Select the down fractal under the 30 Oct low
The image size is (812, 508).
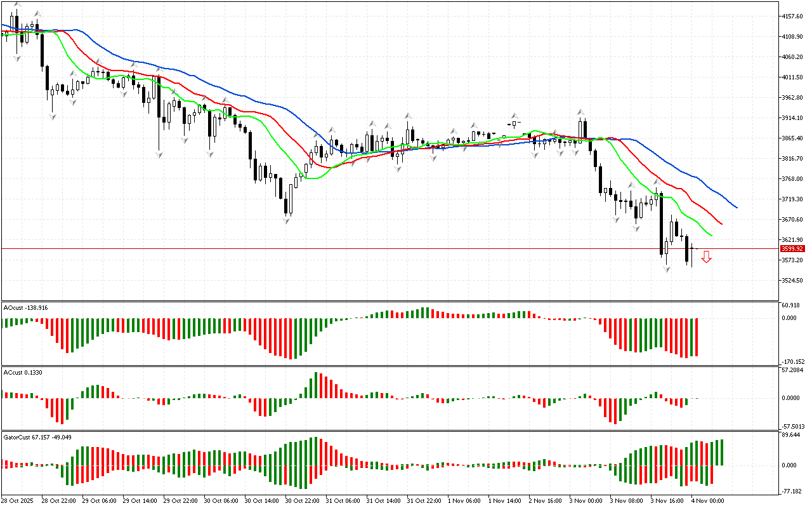pos(287,220)
